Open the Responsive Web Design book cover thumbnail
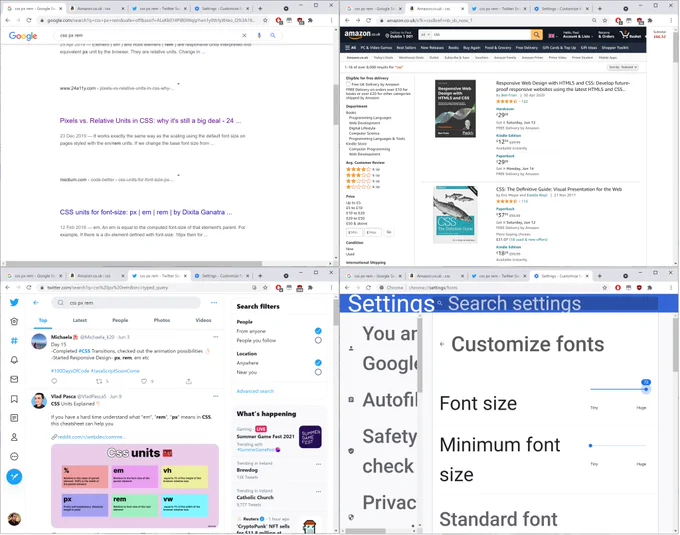The height and width of the screenshot is (535, 680). point(455,108)
